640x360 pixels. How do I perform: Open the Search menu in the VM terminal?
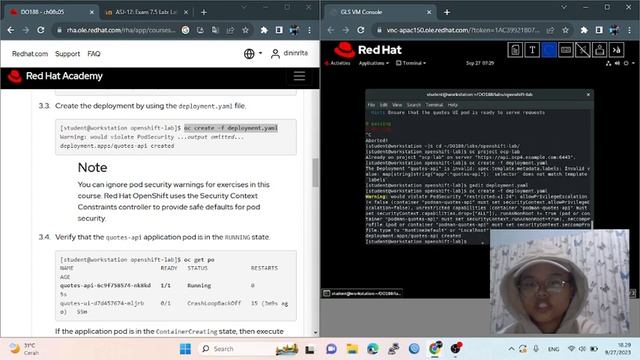[413, 105]
